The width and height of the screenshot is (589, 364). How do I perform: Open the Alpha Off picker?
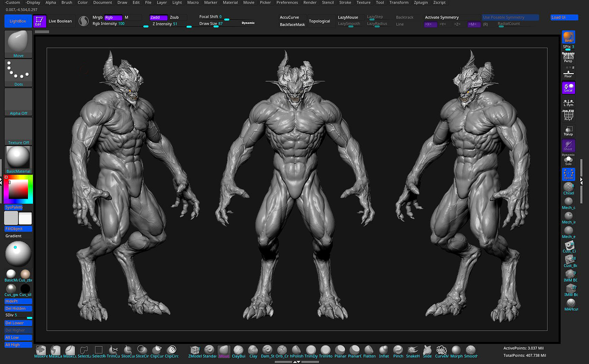point(18,102)
